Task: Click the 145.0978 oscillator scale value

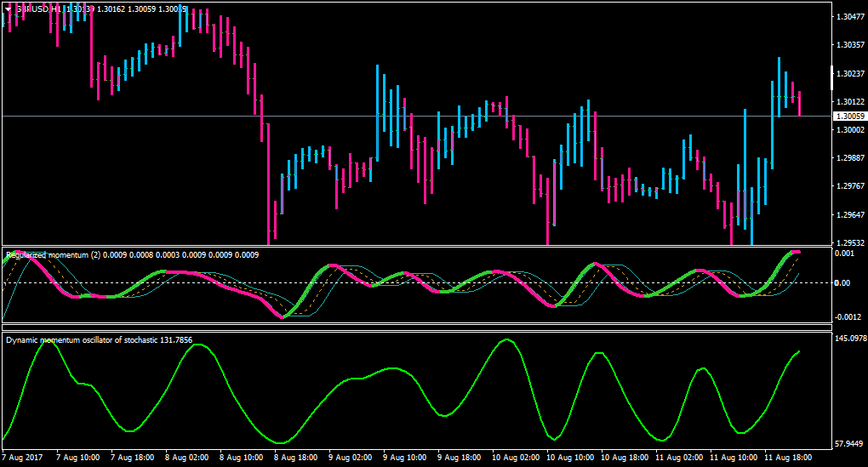Action: point(851,338)
